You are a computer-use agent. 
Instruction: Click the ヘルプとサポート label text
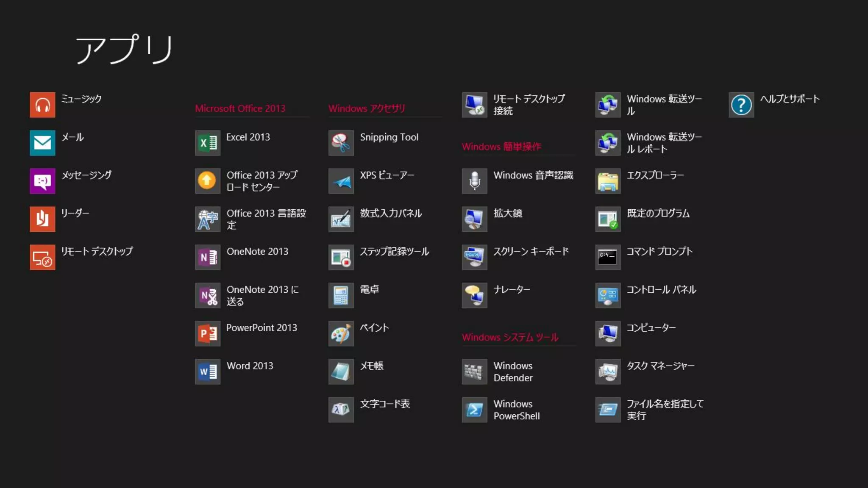coord(790,99)
